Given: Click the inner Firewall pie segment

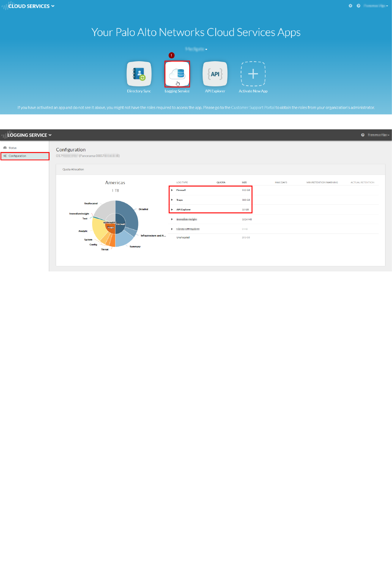Looking at the screenshot, I should click(x=120, y=224).
